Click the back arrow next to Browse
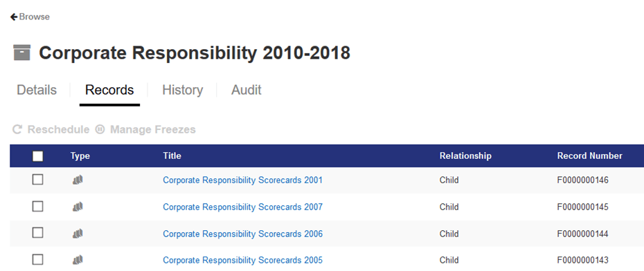 (x=14, y=17)
